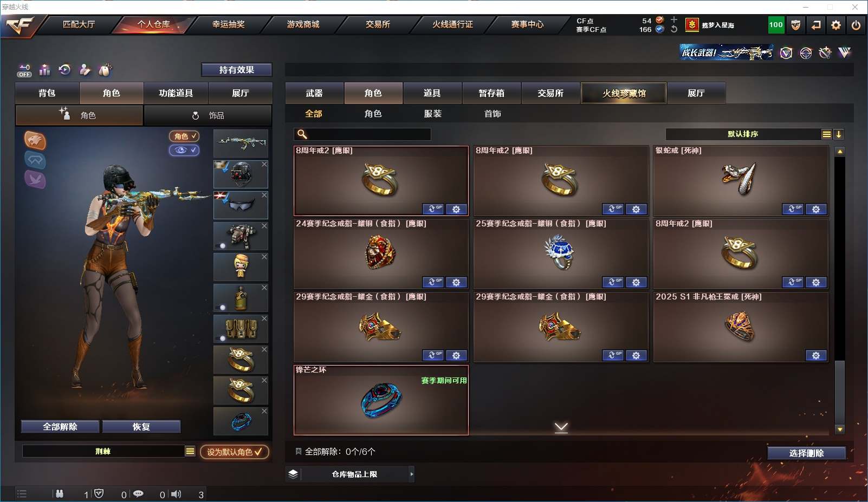Click the stacked layers icon near 仓库物品上限

293,474
